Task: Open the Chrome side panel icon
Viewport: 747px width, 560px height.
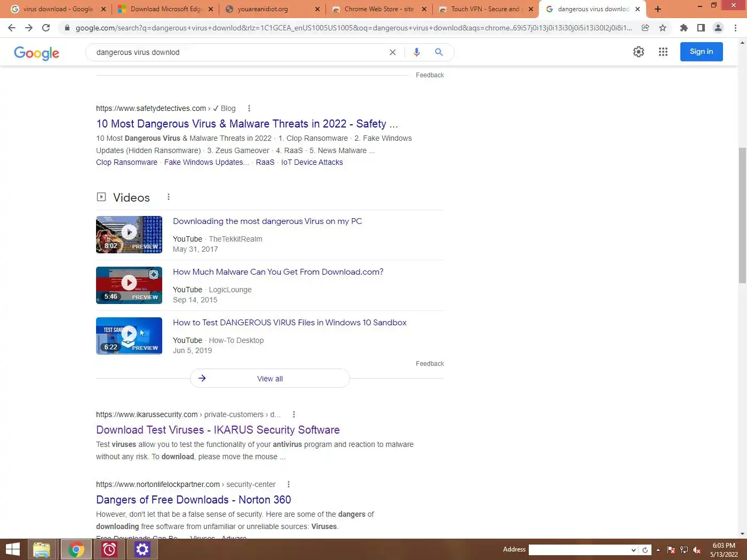Action: click(701, 28)
